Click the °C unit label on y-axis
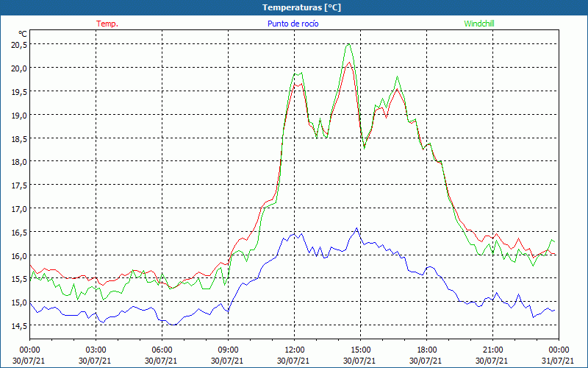Viewport: 588px width, 368px height. (23, 34)
